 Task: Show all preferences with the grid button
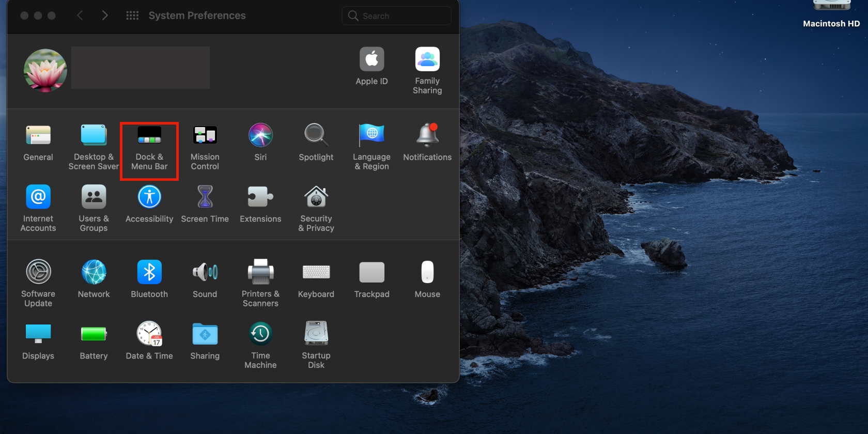132,16
